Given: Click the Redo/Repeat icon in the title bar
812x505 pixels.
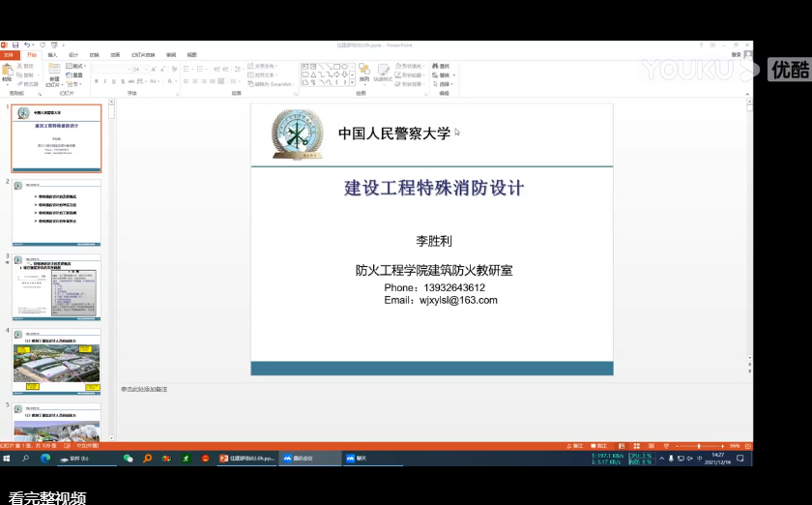Looking at the screenshot, I should point(43,45).
